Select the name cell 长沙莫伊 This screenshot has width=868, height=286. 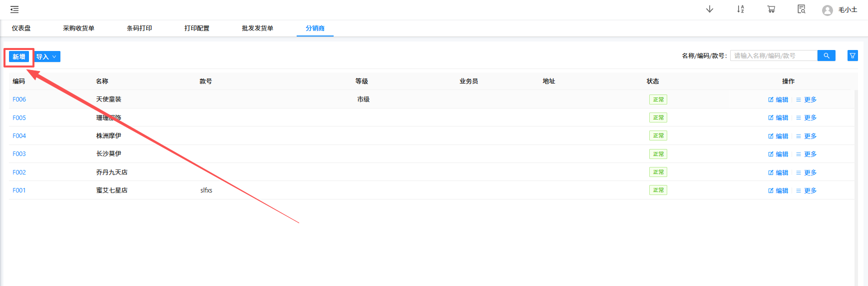(109, 153)
